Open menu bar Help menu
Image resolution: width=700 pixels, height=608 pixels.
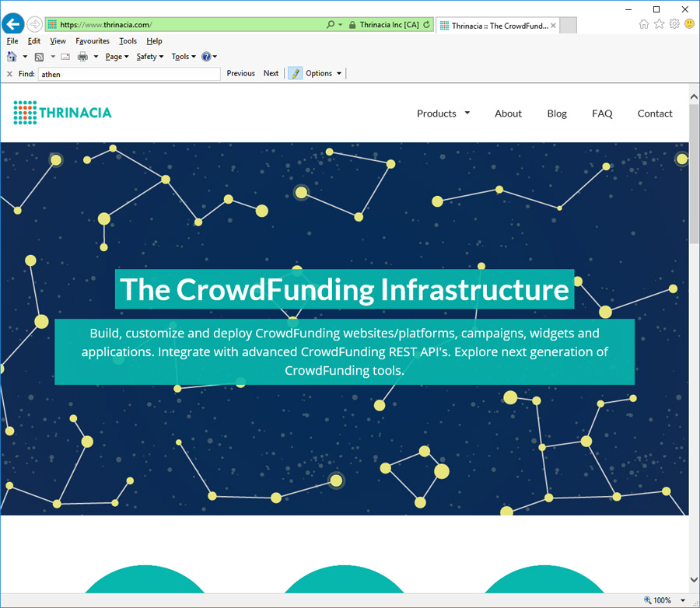(x=155, y=41)
